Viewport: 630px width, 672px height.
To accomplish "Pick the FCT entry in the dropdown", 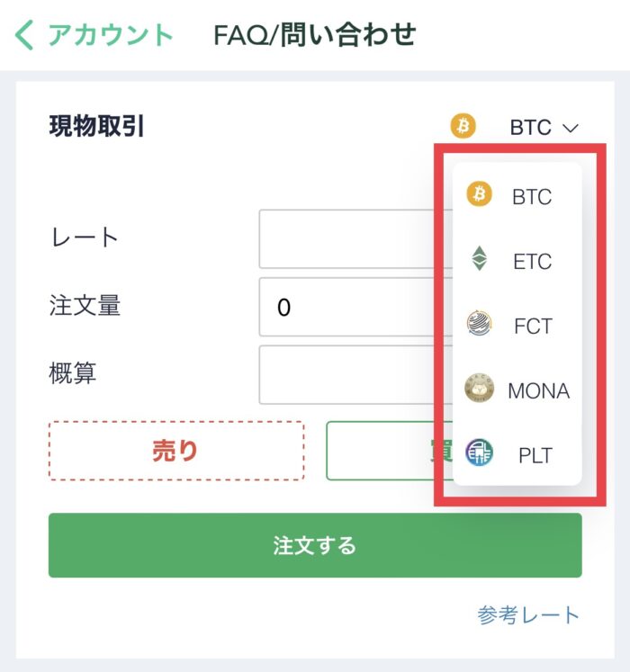I will tap(533, 326).
